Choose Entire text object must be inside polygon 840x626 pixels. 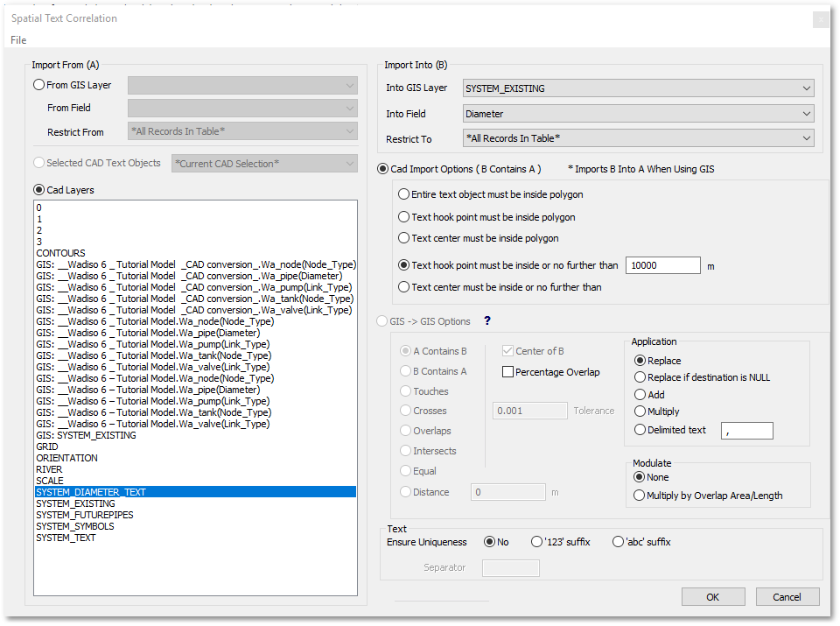pyautogui.click(x=403, y=194)
